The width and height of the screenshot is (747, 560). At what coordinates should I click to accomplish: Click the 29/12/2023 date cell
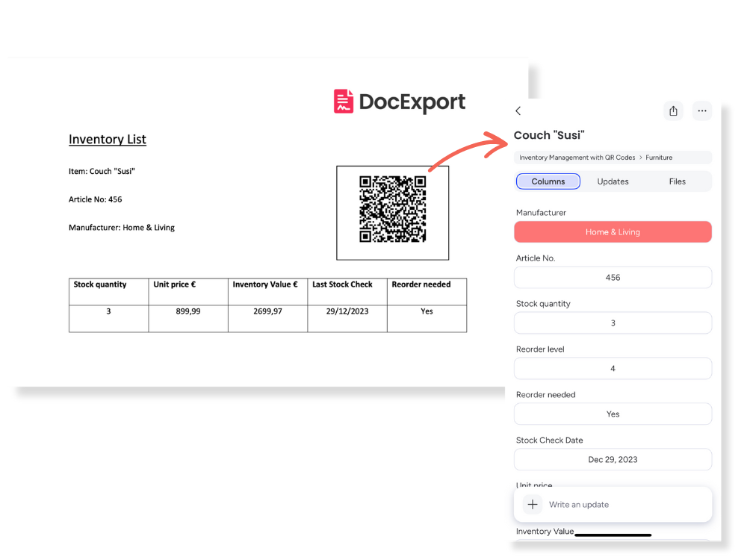[x=347, y=318]
